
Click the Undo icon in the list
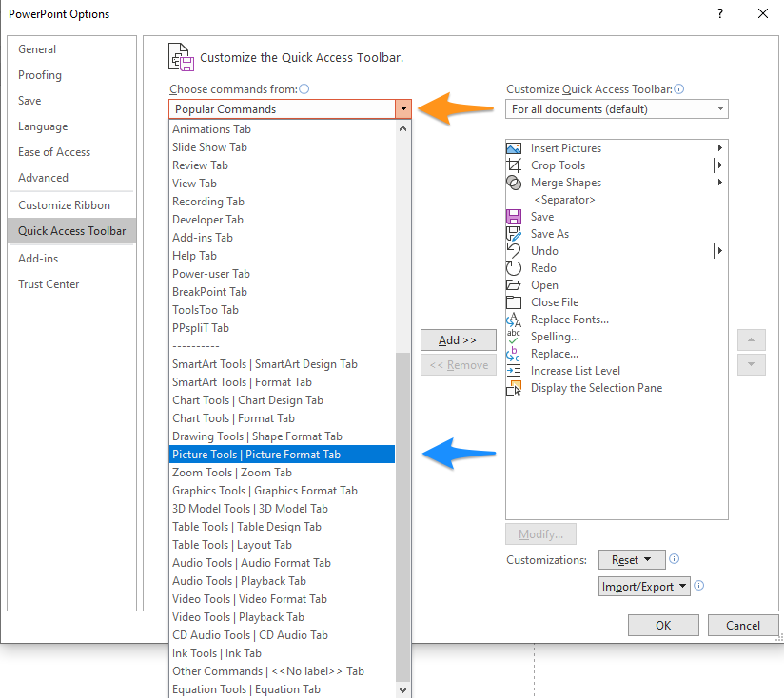(x=514, y=251)
